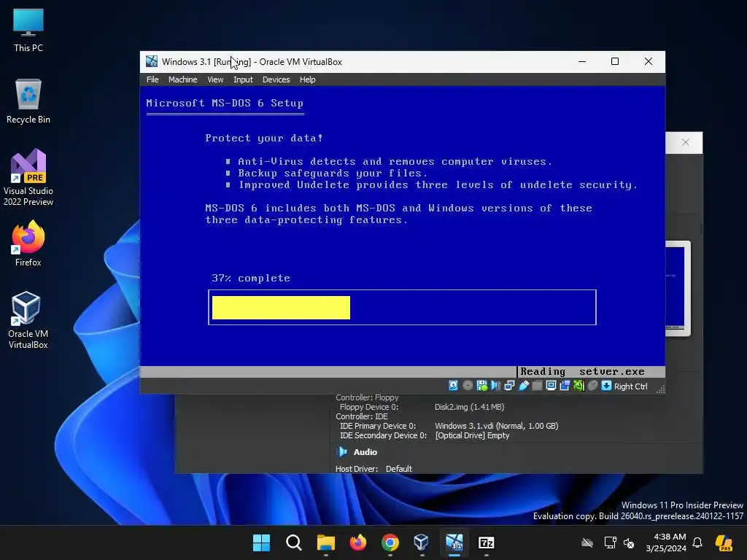Open the View menu

tap(215, 79)
